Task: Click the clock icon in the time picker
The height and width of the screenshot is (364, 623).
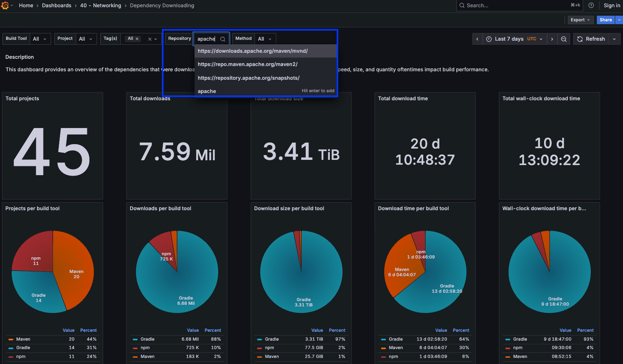Action: 488,39
